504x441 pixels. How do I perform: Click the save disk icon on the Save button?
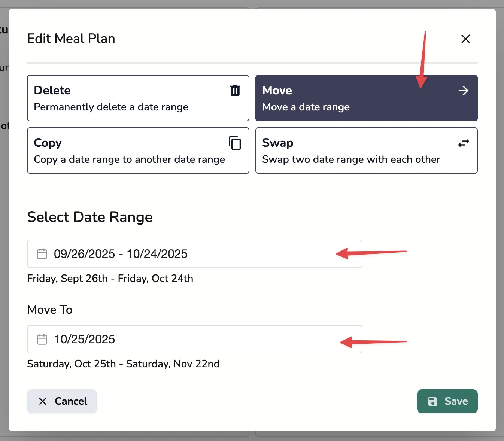click(x=433, y=401)
